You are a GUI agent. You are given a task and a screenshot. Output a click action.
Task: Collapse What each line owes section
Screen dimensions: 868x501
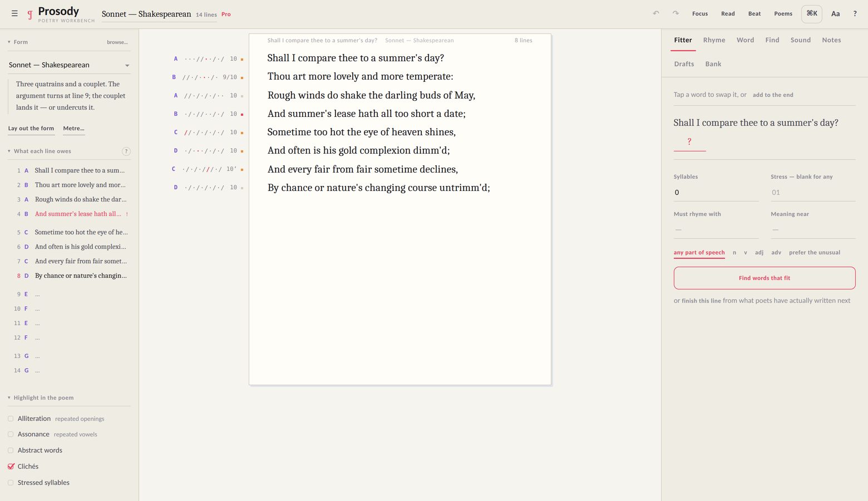pos(39,151)
